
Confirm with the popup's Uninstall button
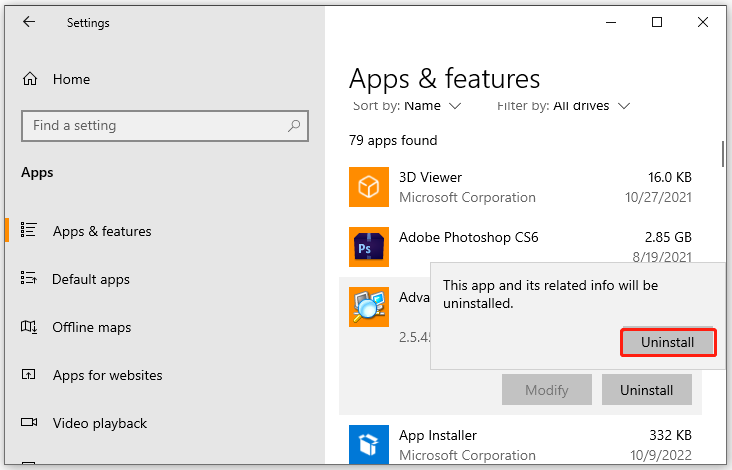pyautogui.click(x=668, y=343)
